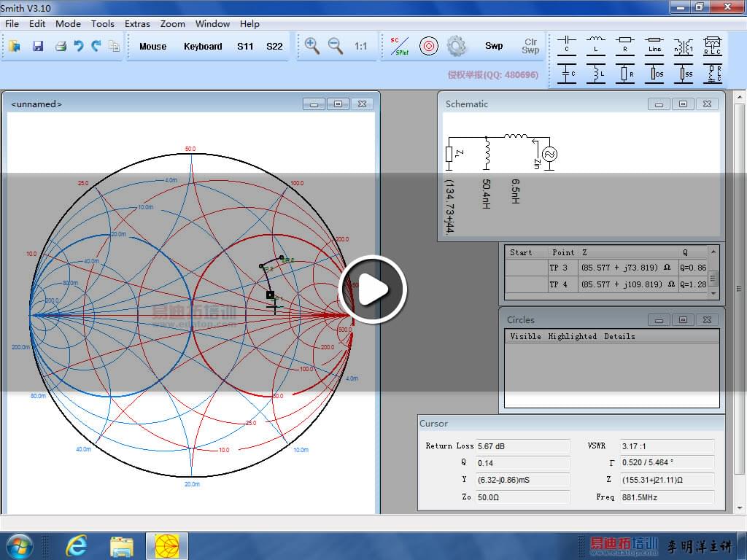This screenshot has width=747, height=560.
Task: Undo the last action
Action: pyautogui.click(x=79, y=46)
